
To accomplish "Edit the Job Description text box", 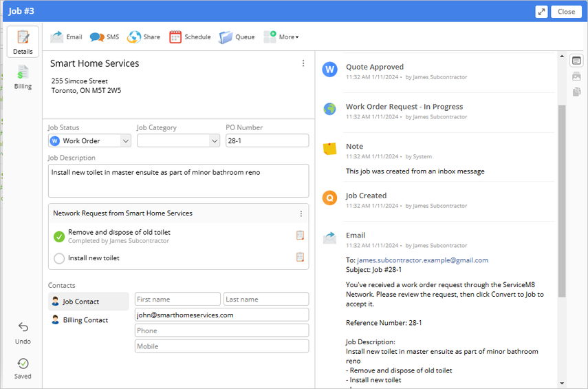I will point(179,180).
